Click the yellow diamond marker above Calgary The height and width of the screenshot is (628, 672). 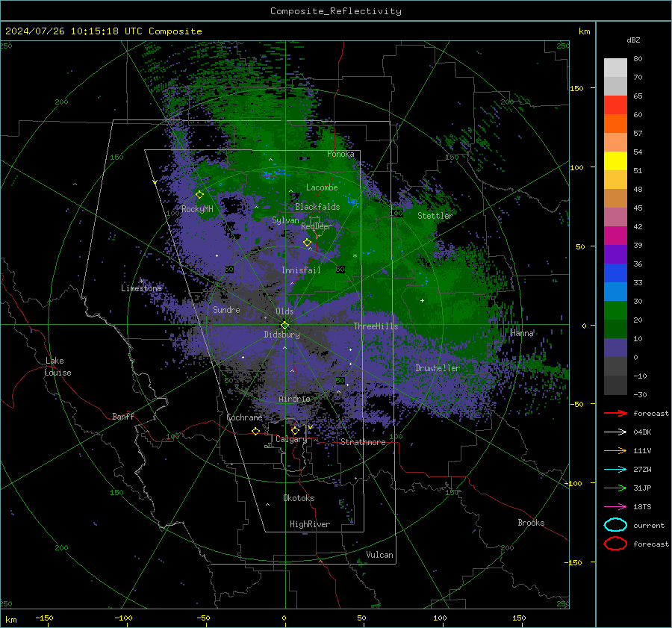pyautogui.click(x=295, y=430)
